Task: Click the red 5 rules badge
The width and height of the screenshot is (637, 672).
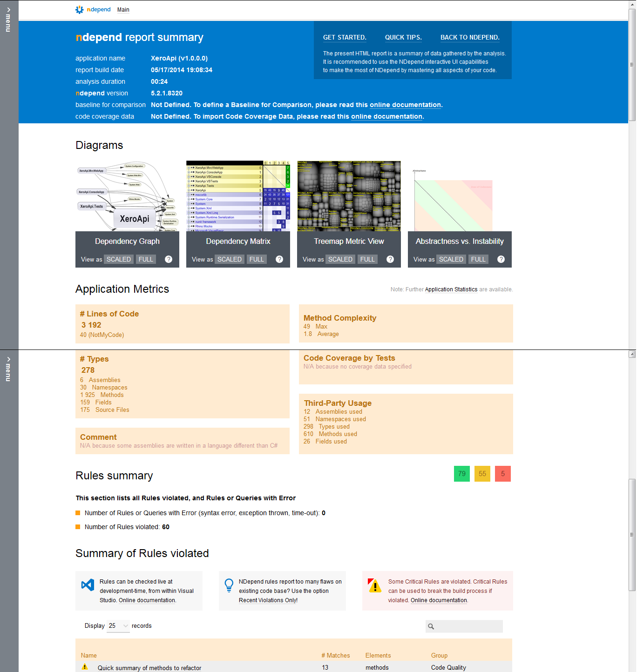Action: 503,474
